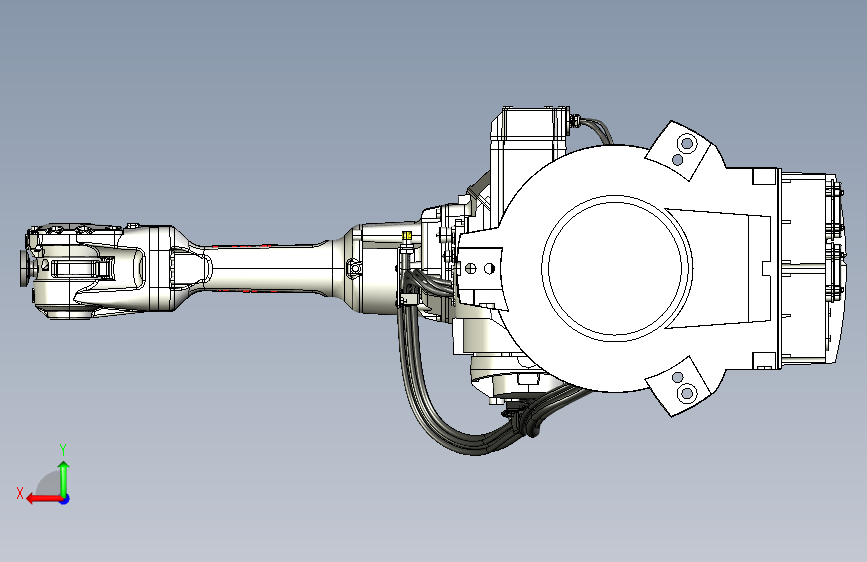Select the large circular base turret
Image resolution: width=867 pixels, height=562 pixels.
click(x=617, y=268)
